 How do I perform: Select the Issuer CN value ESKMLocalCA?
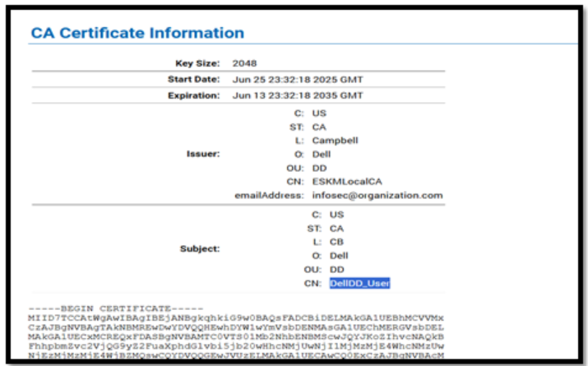click(347, 182)
